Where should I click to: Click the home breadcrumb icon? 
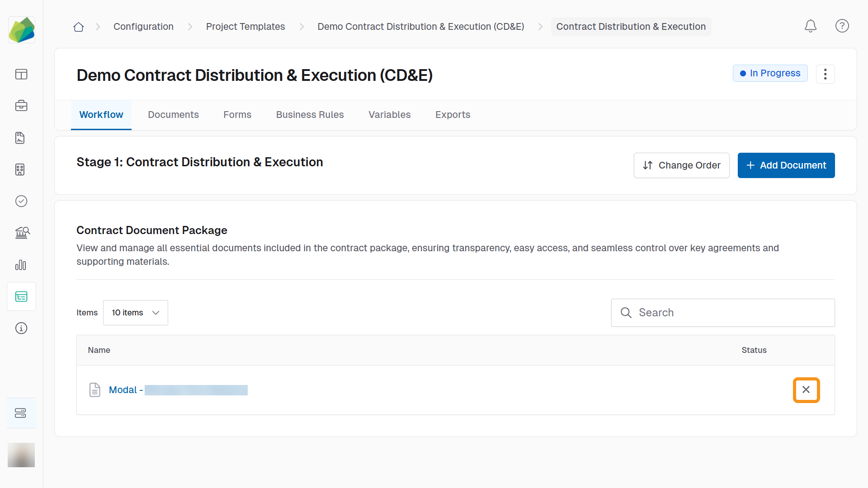tap(79, 27)
